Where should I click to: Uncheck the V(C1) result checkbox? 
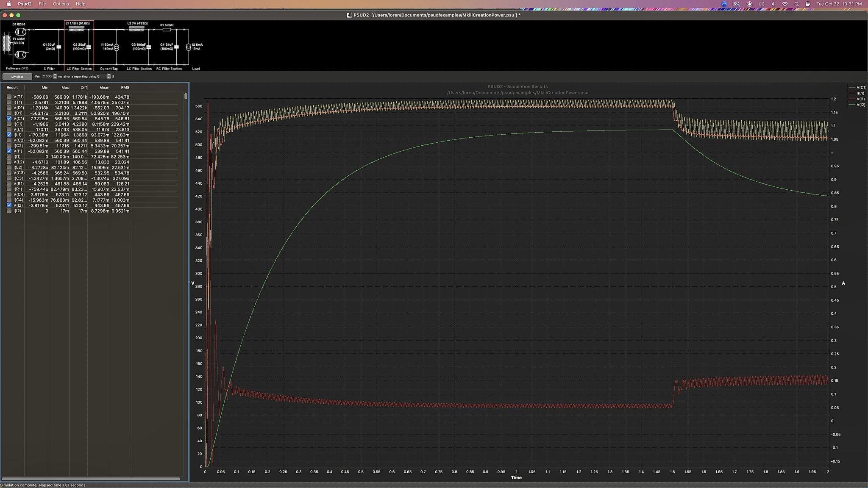click(9, 119)
